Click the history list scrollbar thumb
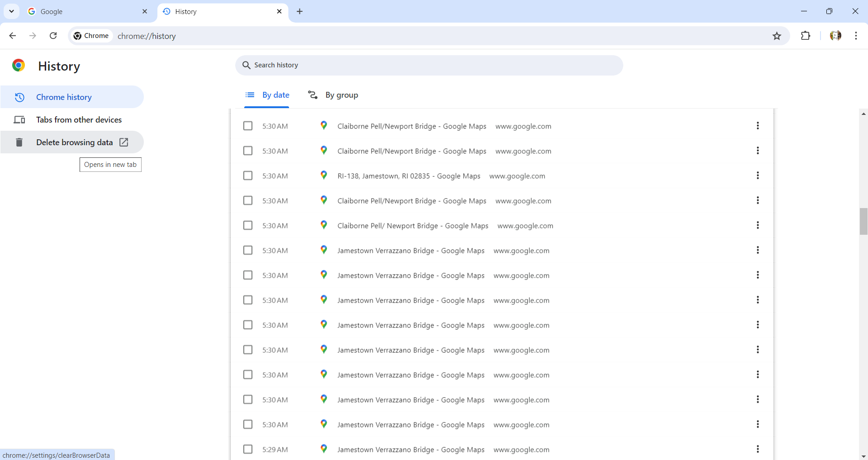Image resolution: width=868 pixels, height=460 pixels. (x=863, y=221)
